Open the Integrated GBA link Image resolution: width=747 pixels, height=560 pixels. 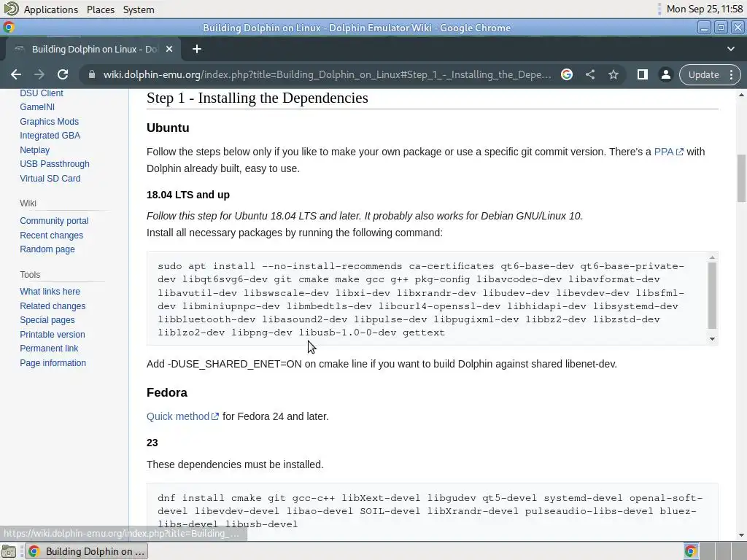pos(50,136)
